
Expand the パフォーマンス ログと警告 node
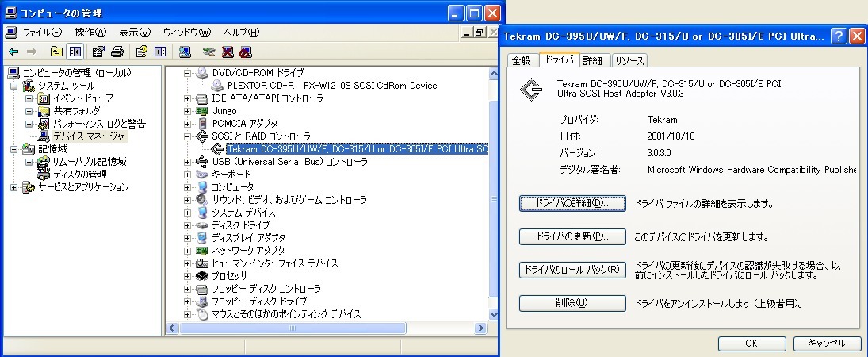coord(29,124)
